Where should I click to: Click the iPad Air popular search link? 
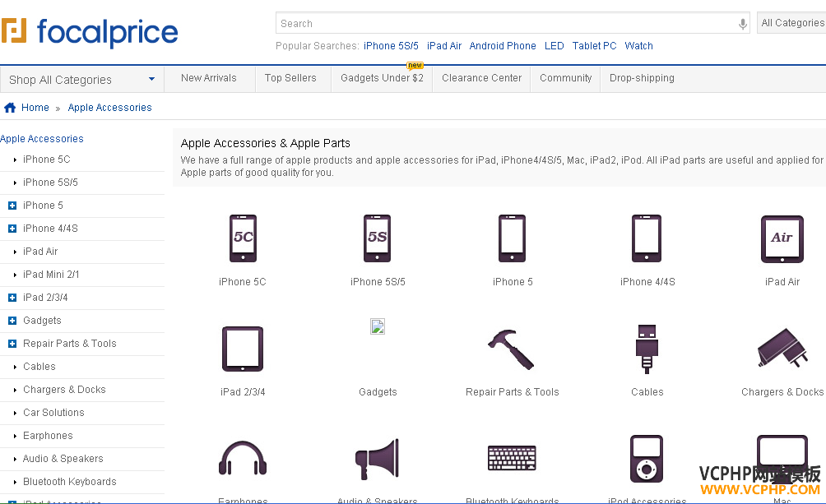tap(444, 46)
